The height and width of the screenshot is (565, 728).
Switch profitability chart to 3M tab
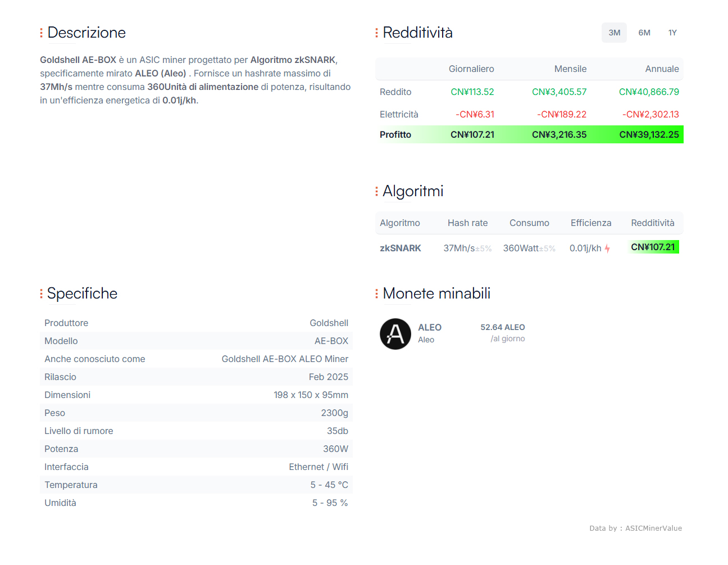[614, 33]
